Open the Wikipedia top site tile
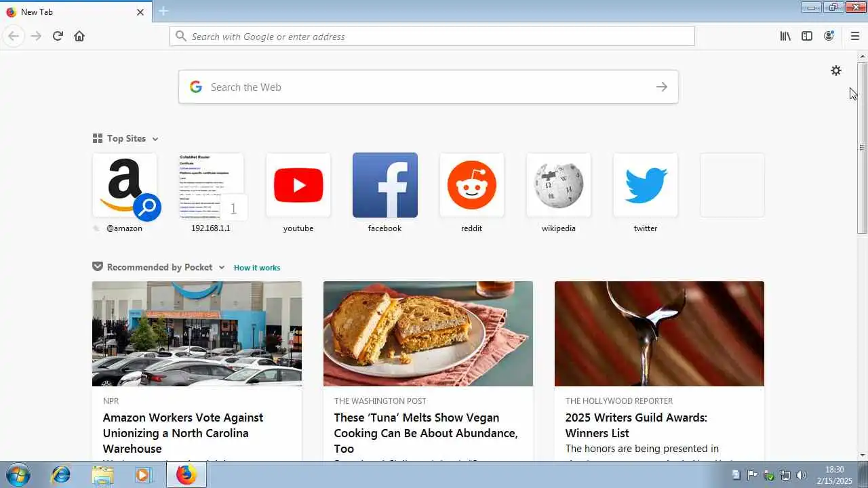The image size is (868, 488). [559, 185]
